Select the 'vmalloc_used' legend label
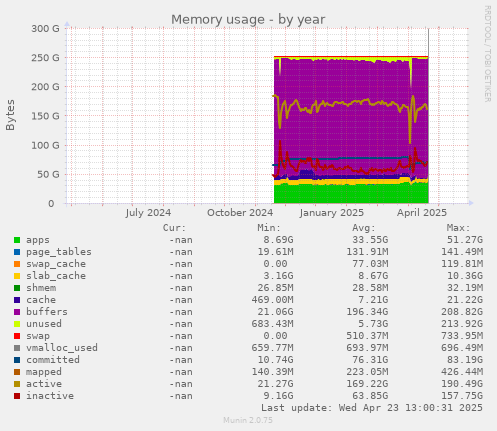The image size is (497, 431). (62, 348)
